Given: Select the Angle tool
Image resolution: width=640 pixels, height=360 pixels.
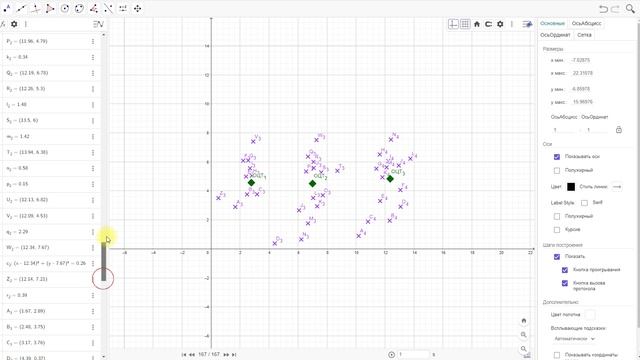Looking at the screenshot, I should (x=94, y=8).
